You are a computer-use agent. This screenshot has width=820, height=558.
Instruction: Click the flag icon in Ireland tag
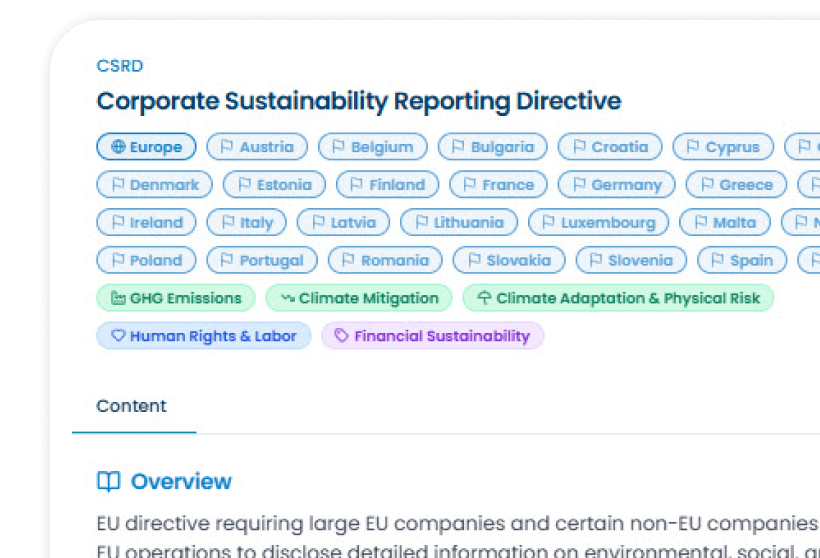coord(118,221)
